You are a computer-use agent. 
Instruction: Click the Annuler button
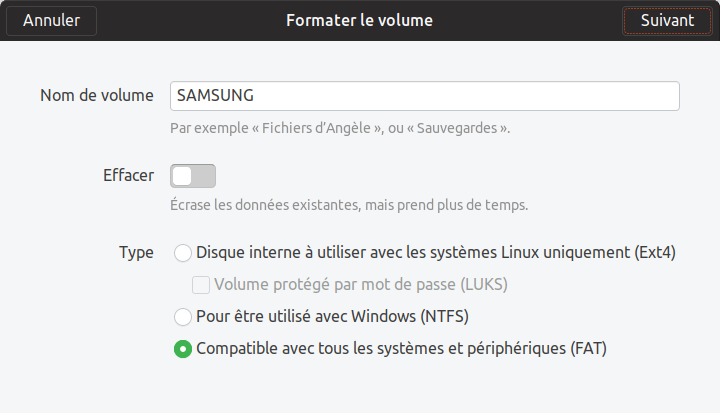(x=51, y=21)
